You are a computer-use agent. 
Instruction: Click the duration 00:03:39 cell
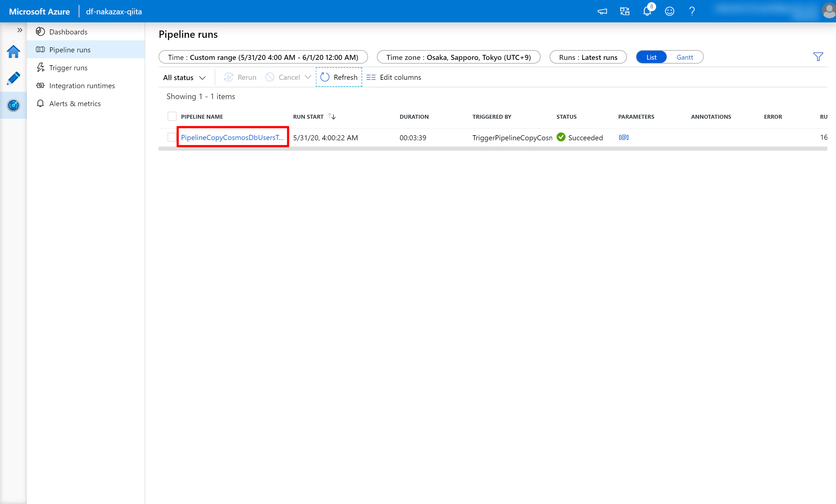413,137
